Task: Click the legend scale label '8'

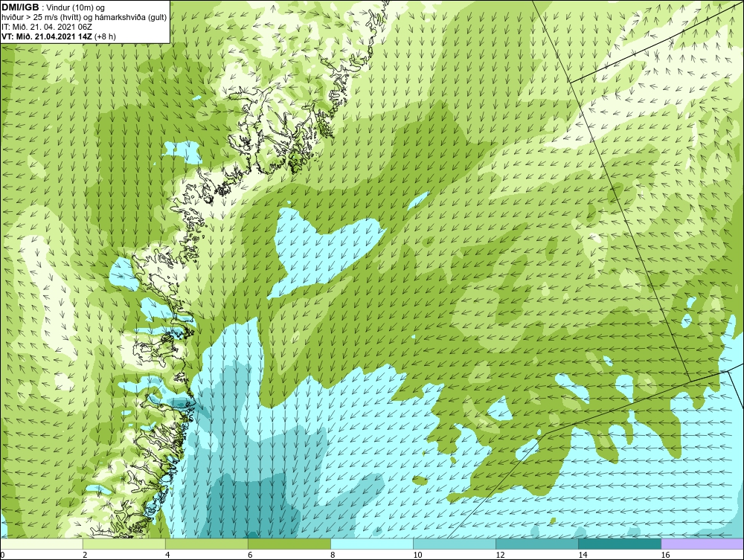Action: [333, 556]
